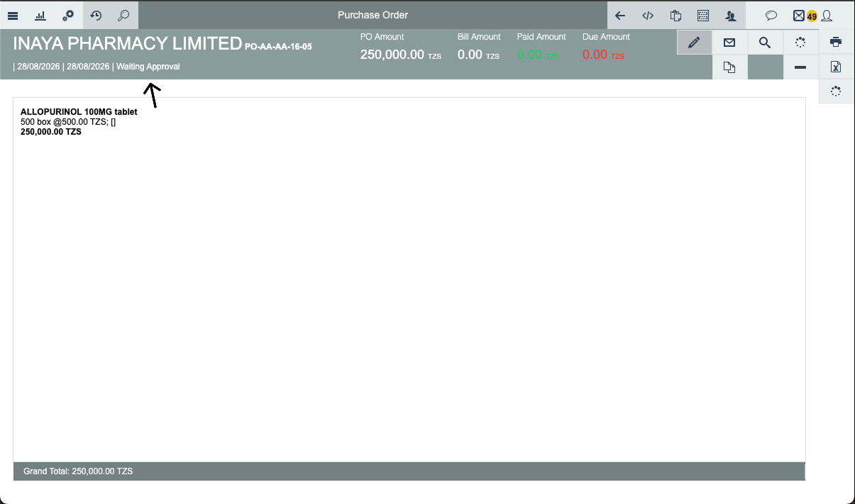This screenshot has width=855, height=504.
Task: Click the magnifier icon beside the history icon
Action: coord(124,15)
